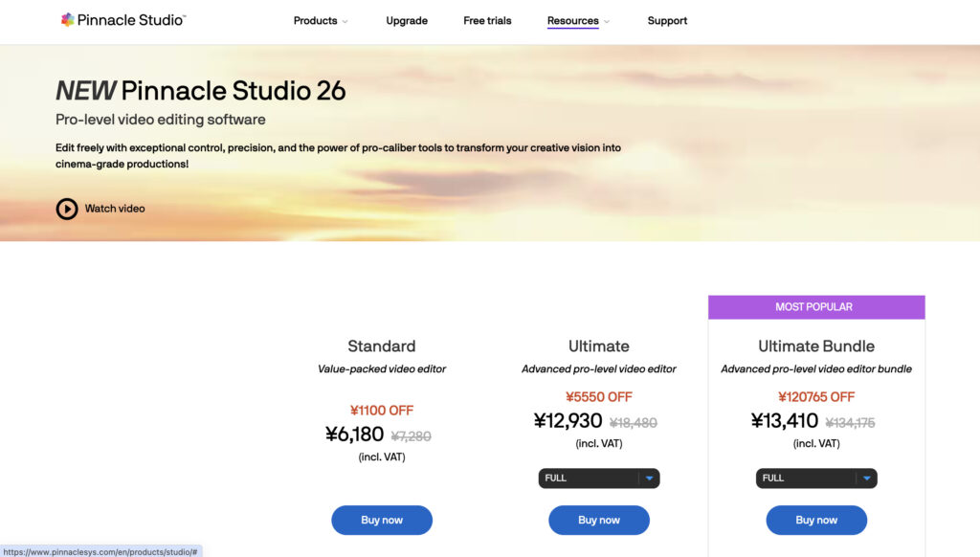
Task: Click the Pinnacle Studio logo icon
Action: (67, 20)
